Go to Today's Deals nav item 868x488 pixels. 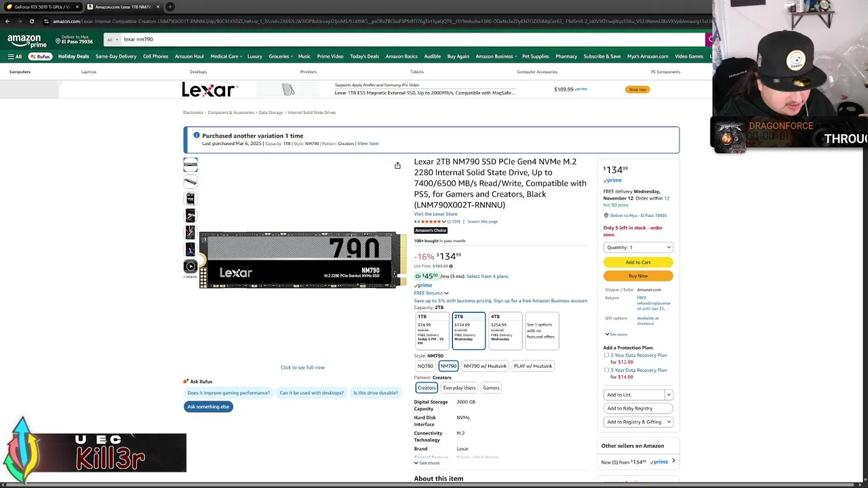(x=364, y=56)
